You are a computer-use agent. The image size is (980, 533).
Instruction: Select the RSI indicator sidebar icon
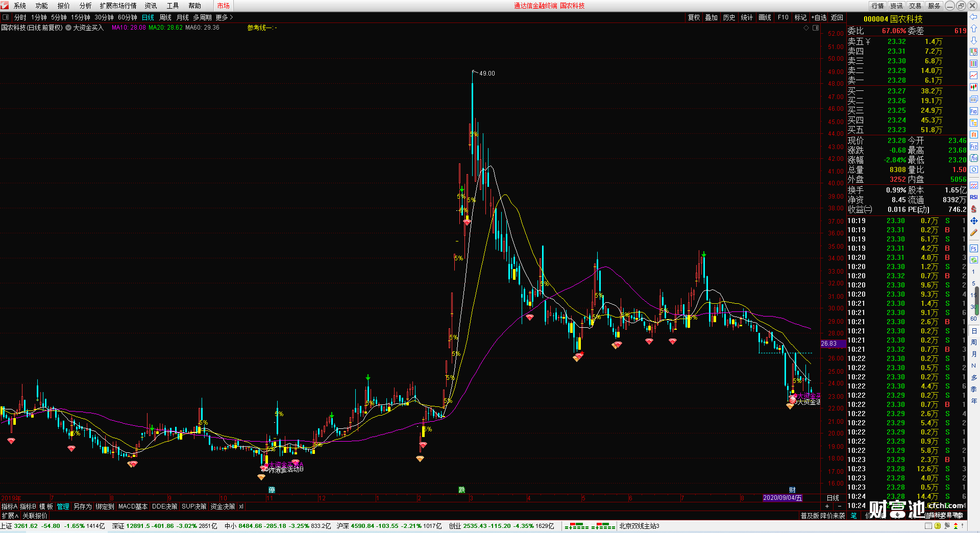coord(974,197)
